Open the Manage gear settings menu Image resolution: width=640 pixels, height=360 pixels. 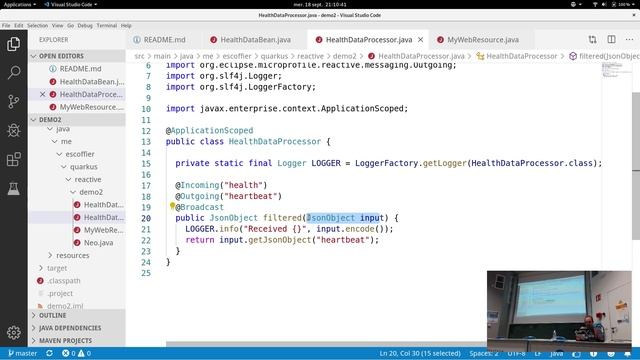[x=13, y=333]
